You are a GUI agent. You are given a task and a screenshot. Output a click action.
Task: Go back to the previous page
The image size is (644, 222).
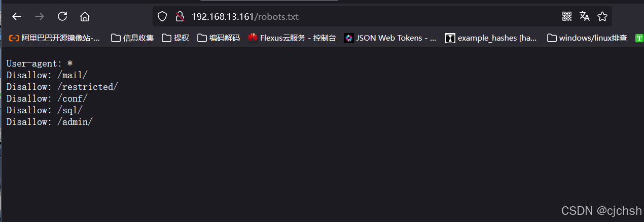(17, 16)
